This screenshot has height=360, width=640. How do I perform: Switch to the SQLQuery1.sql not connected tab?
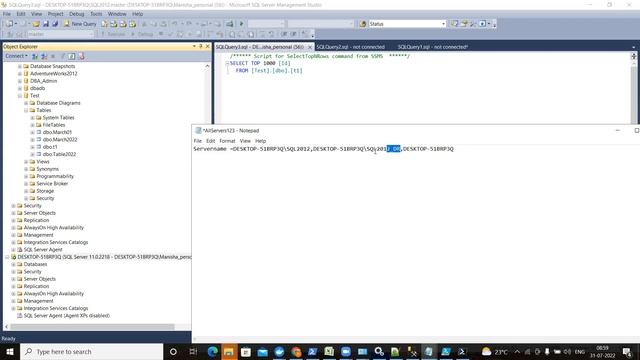(x=433, y=47)
